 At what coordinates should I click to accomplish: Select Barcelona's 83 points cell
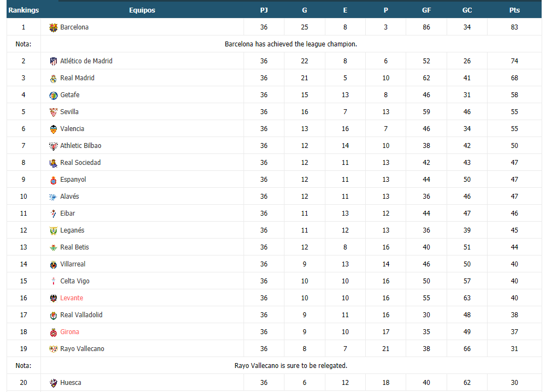point(514,27)
